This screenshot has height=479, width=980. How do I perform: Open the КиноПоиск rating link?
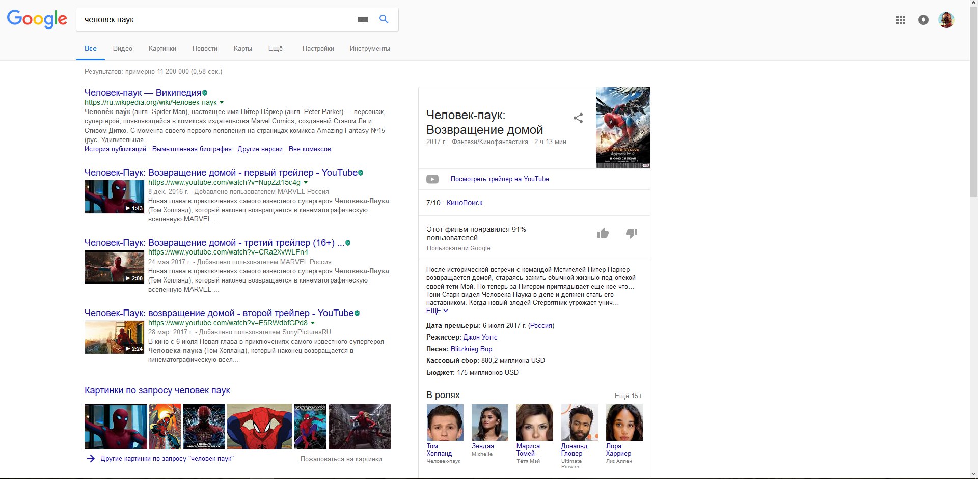pos(465,203)
